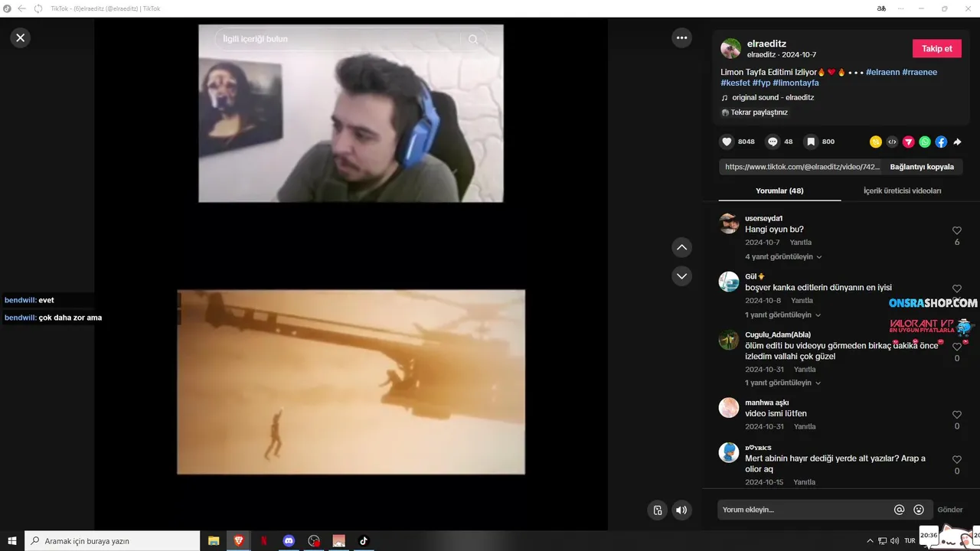Image resolution: width=980 pixels, height=551 pixels.
Task: Like the comment about Mert abinin altyazılar
Action: coord(957,459)
